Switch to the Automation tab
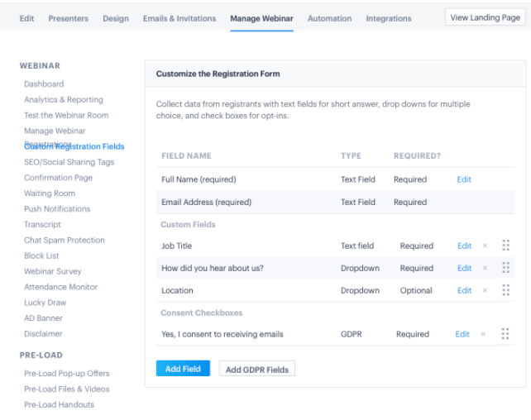This screenshot has height=420, width=531. coord(329,18)
